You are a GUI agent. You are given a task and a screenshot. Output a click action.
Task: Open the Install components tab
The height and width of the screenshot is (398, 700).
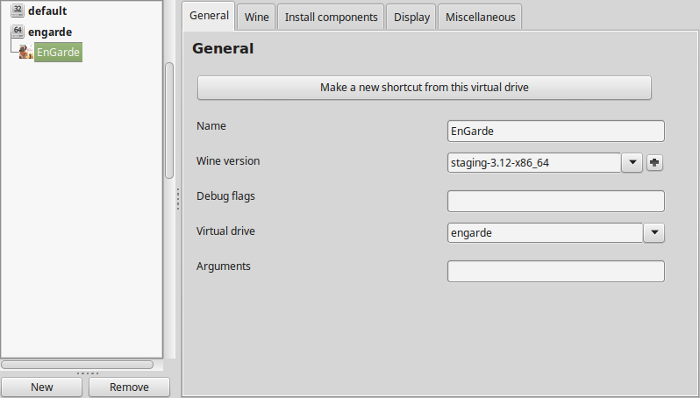[x=331, y=17]
